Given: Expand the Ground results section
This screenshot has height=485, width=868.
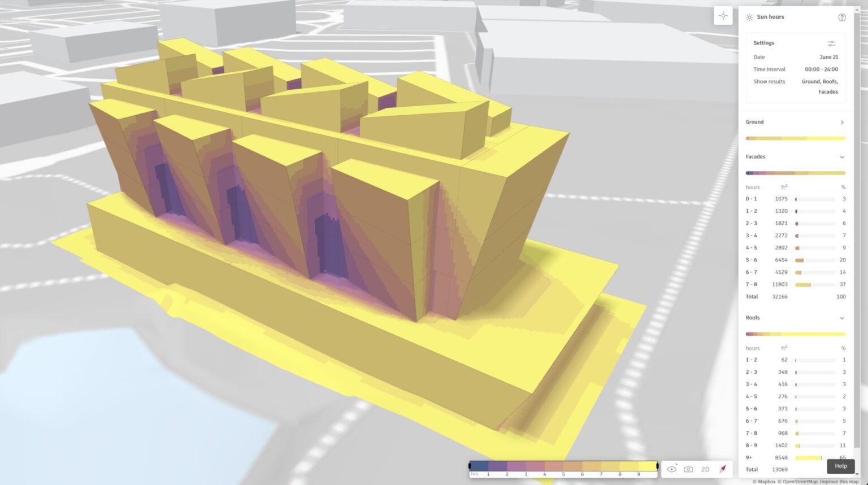Looking at the screenshot, I should pyautogui.click(x=841, y=122).
